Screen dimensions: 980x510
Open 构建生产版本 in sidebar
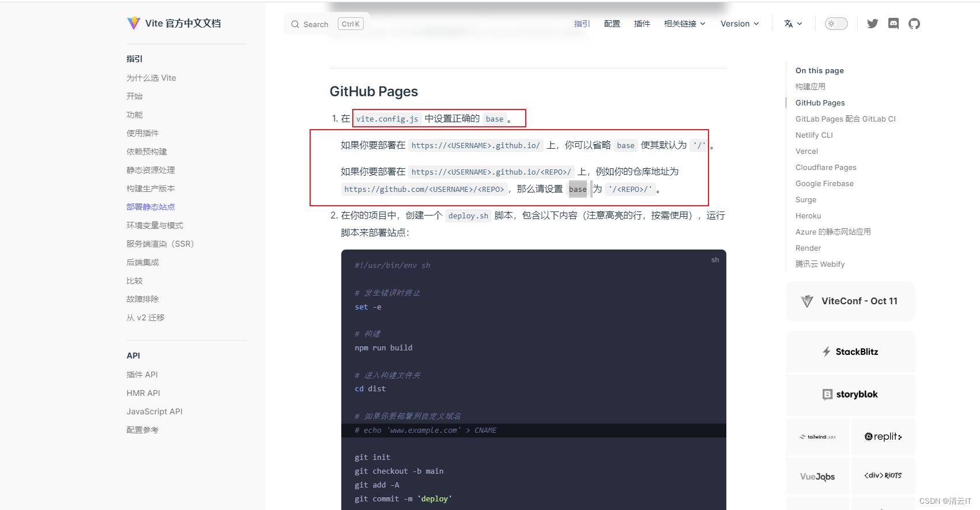tap(151, 188)
